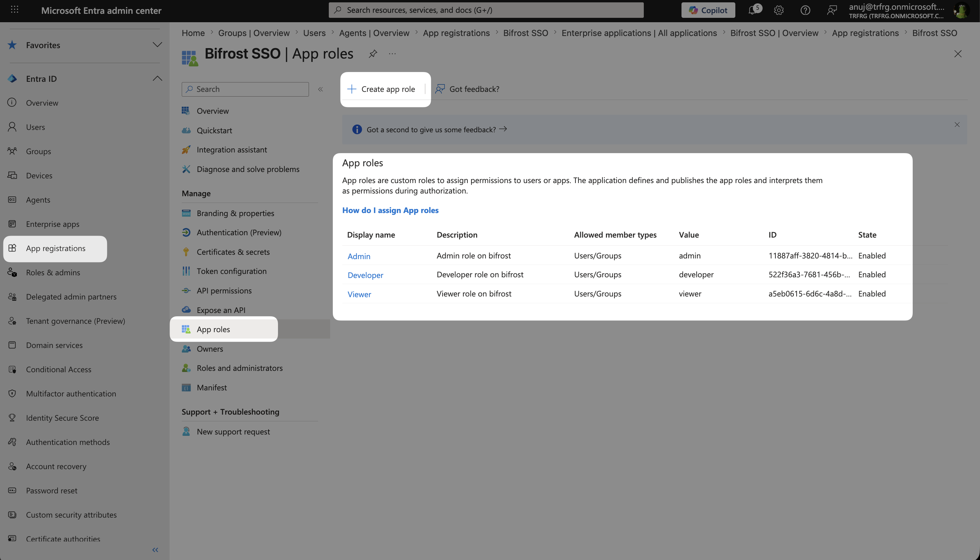Collapse the Entra ID section chevron
The height and width of the screenshot is (560, 980).
pyautogui.click(x=157, y=78)
